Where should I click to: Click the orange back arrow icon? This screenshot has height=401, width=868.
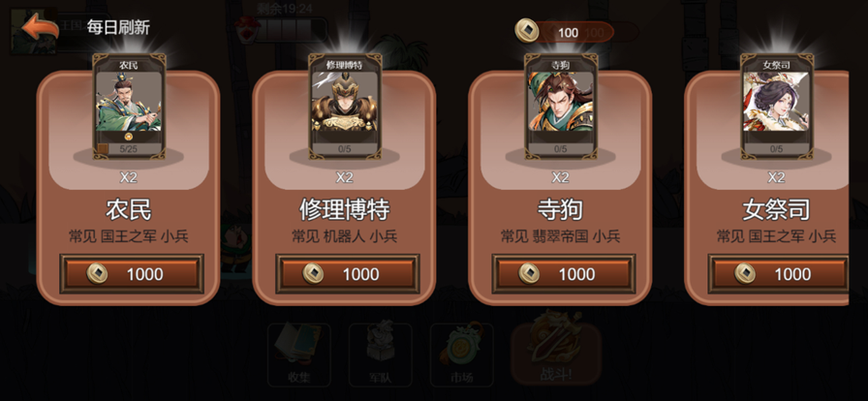click(x=41, y=28)
